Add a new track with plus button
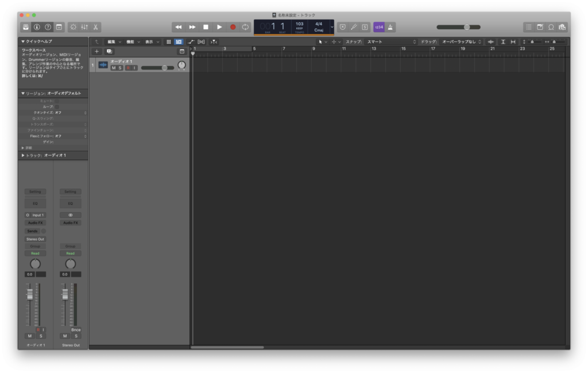This screenshot has height=373, width=588. coord(96,51)
